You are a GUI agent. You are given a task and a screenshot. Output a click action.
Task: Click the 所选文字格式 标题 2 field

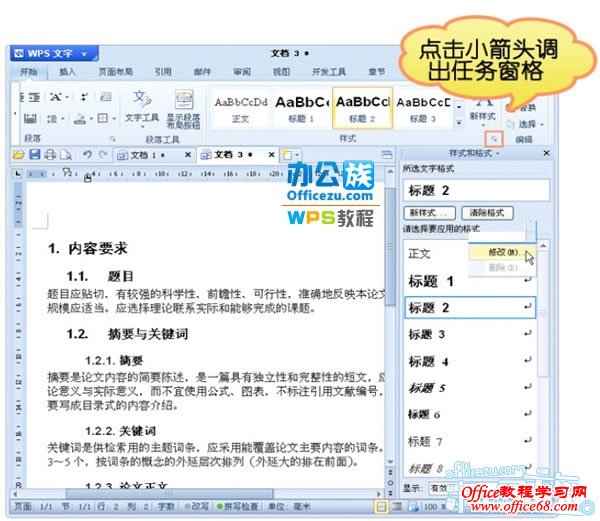pyautogui.click(x=476, y=190)
